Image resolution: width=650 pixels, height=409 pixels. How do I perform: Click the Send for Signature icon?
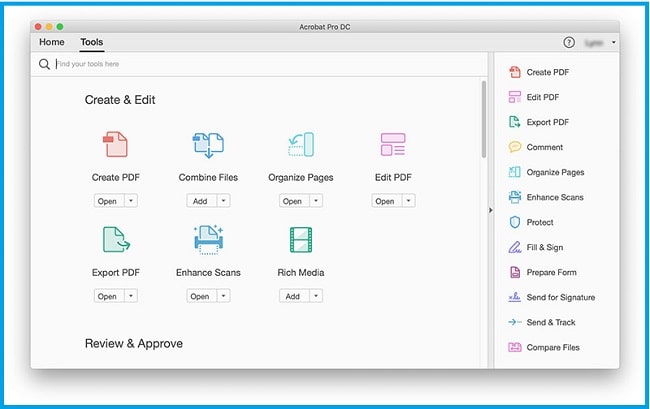click(514, 297)
